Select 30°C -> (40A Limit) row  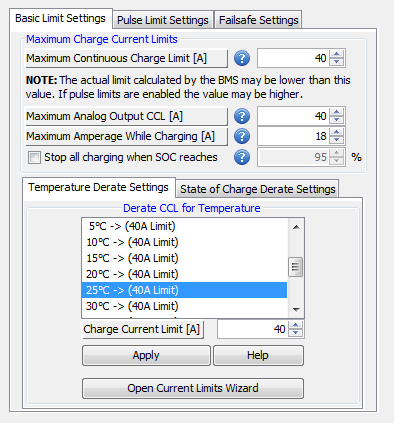tap(185, 306)
